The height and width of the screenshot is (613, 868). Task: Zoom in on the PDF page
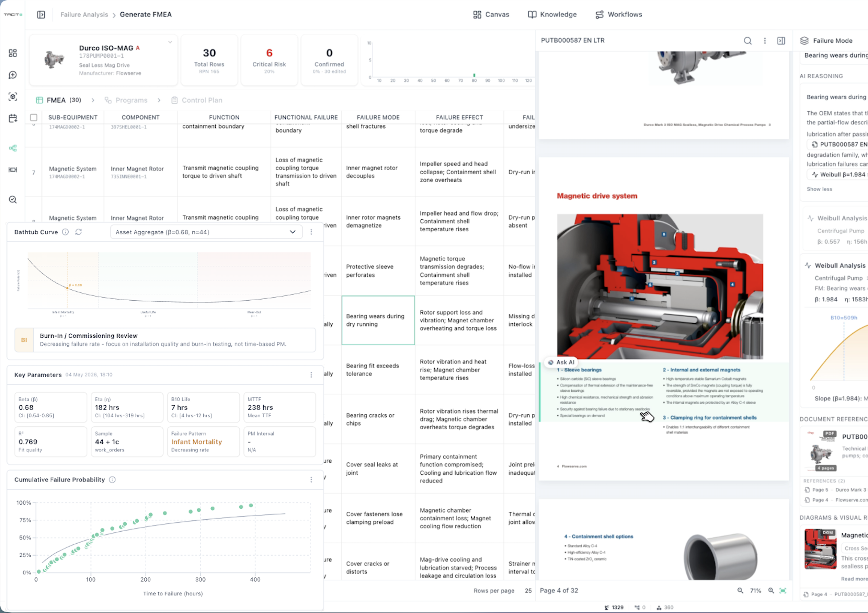coord(771,590)
